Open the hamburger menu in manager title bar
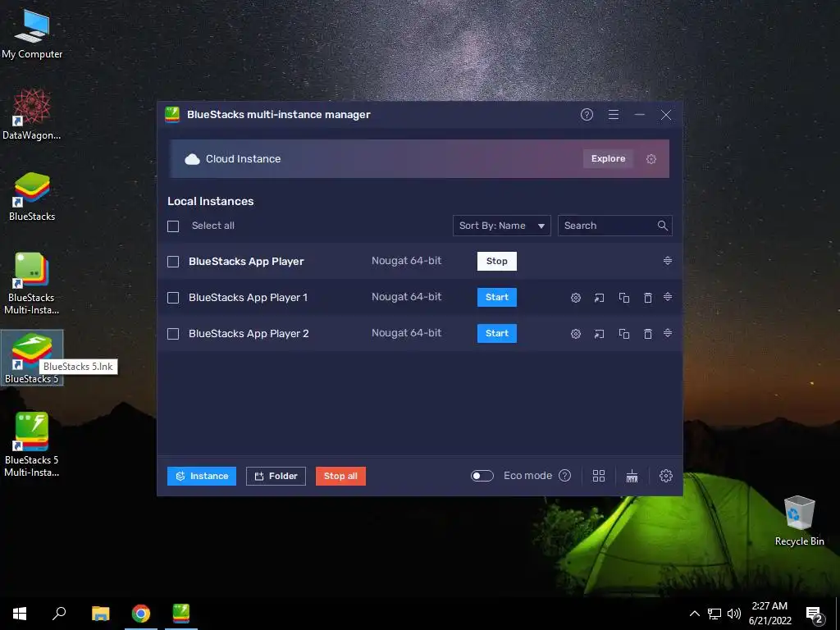The height and width of the screenshot is (630, 840). coord(614,115)
